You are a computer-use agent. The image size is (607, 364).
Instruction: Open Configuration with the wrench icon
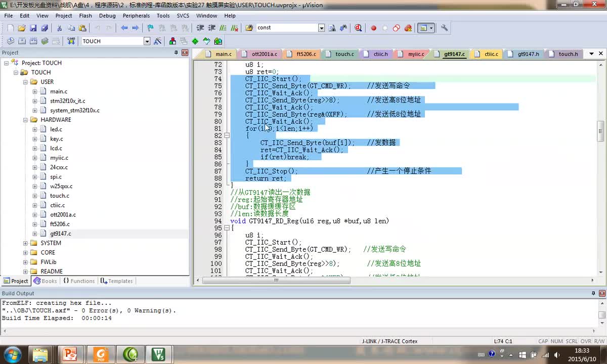(444, 28)
